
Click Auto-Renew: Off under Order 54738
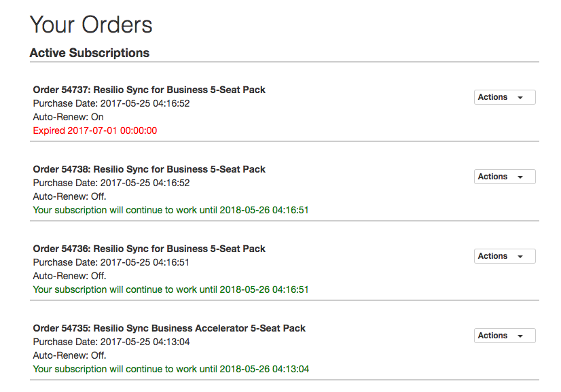click(69, 196)
